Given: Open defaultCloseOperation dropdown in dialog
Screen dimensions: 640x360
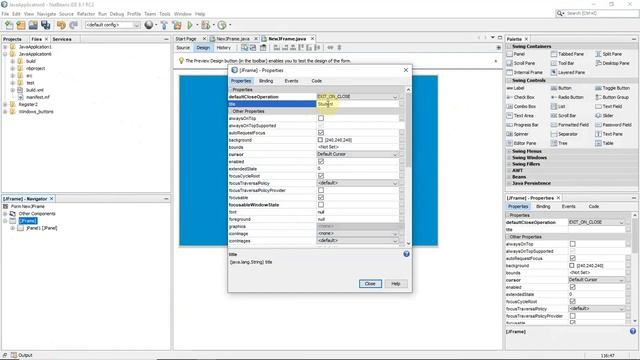Looking at the screenshot, I should pos(395,97).
